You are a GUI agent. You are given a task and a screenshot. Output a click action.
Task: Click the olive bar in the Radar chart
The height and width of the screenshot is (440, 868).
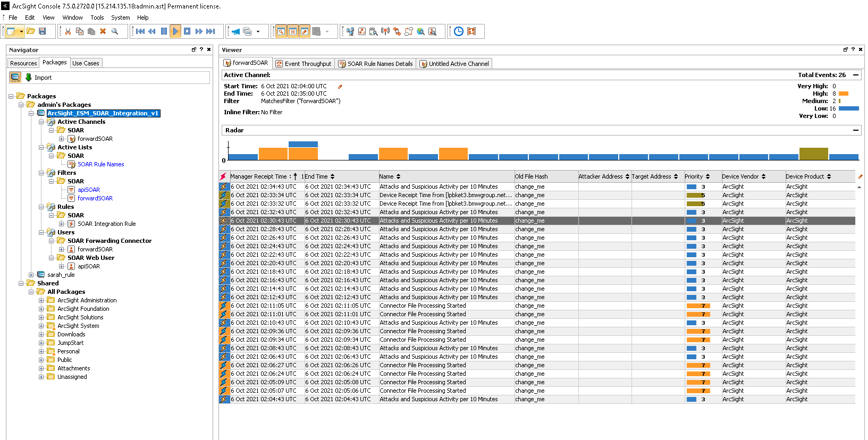(813, 154)
